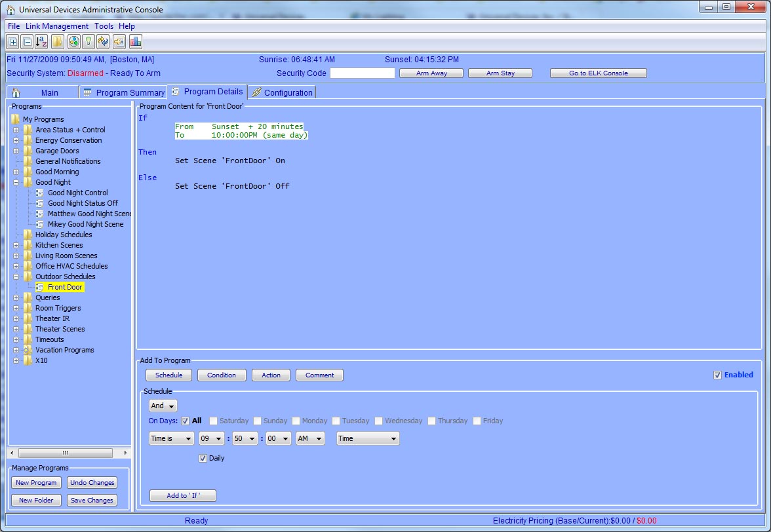Click the Timeouts folder icon

pyautogui.click(x=28, y=339)
